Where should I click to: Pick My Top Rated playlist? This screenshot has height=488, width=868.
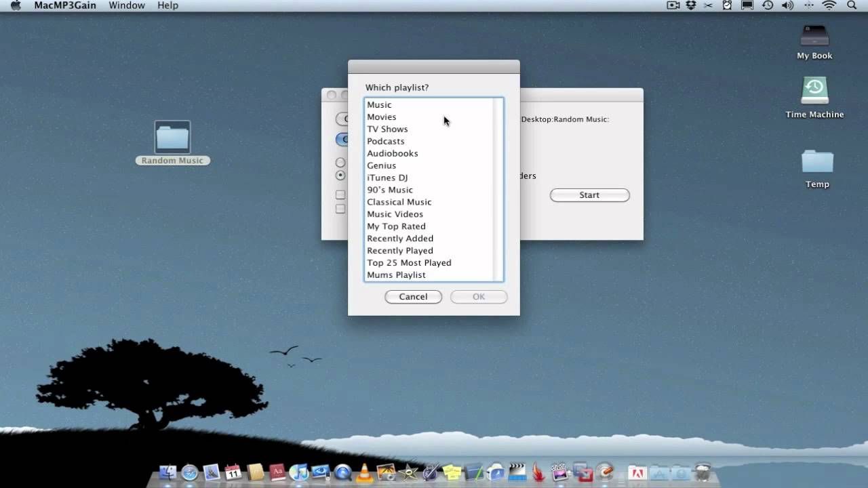tap(396, 227)
